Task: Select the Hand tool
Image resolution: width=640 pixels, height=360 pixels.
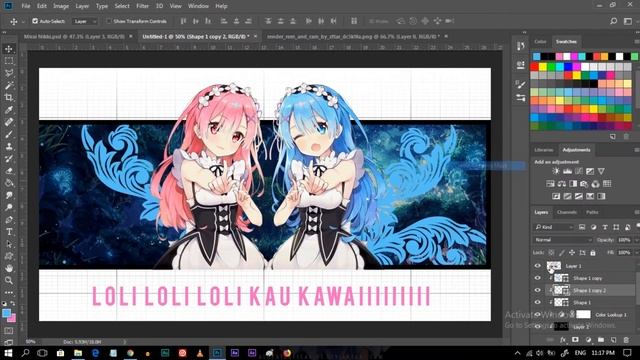Action: 9,269
